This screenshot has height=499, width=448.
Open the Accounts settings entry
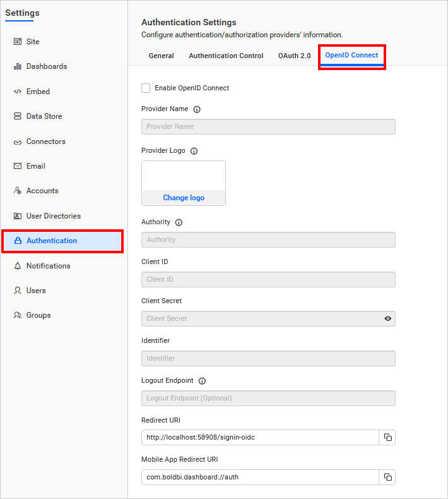click(x=43, y=191)
